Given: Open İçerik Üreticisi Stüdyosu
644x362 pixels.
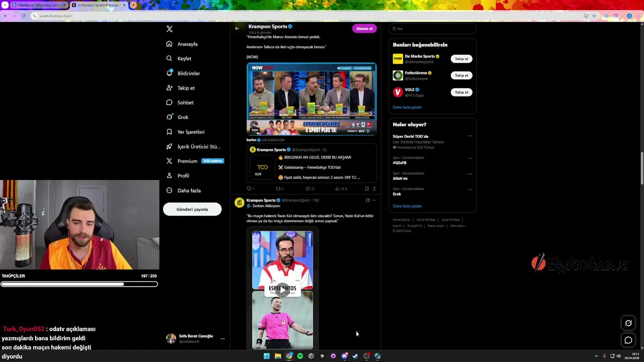Looking at the screenshot, I should (193, 146).
